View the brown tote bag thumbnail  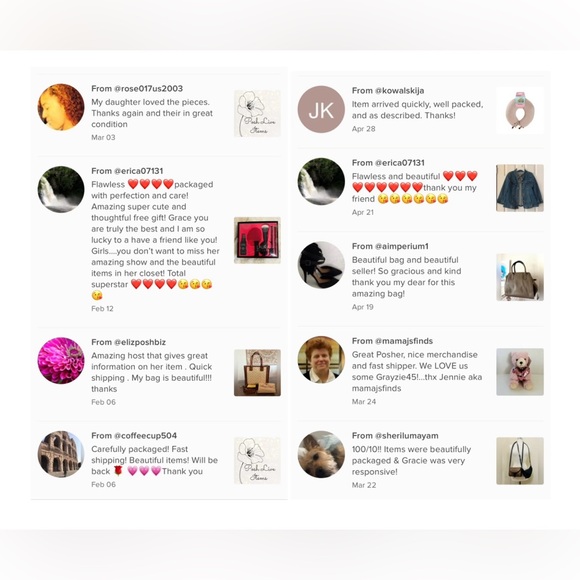tap(257, 372)
